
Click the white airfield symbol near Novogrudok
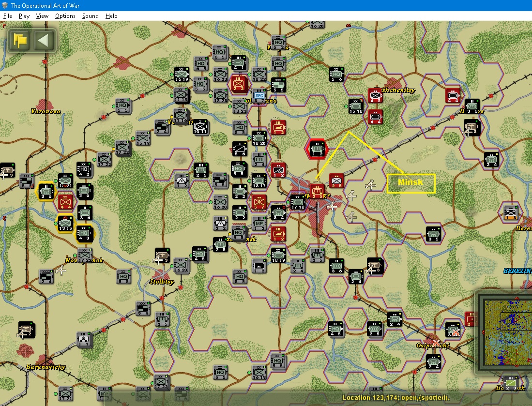tap(61, 271)
